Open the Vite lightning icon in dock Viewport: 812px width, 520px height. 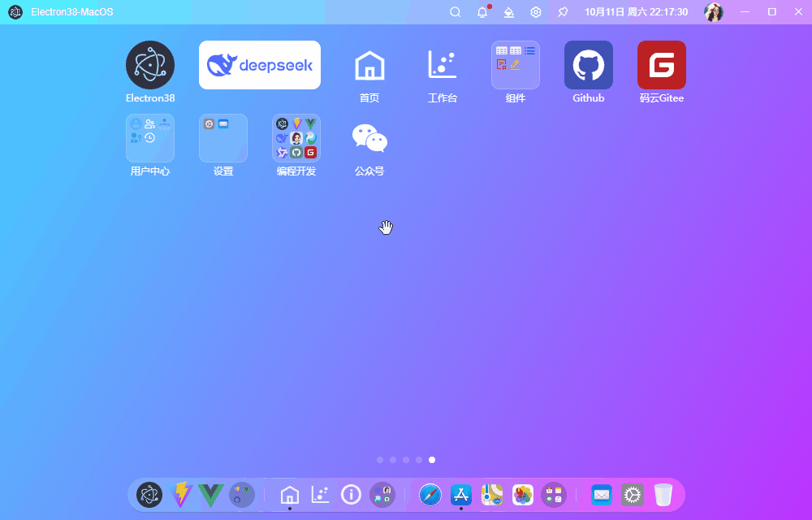tap(180, 495)
